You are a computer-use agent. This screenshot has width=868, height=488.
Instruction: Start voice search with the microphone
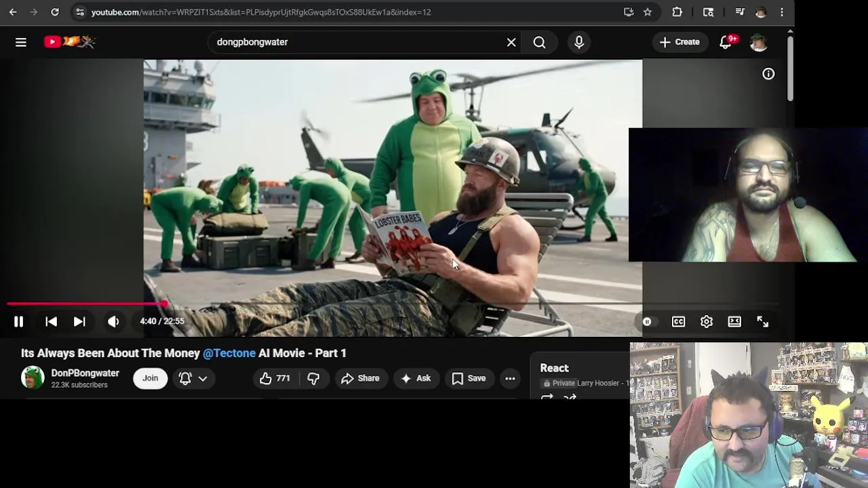(578, 42)
